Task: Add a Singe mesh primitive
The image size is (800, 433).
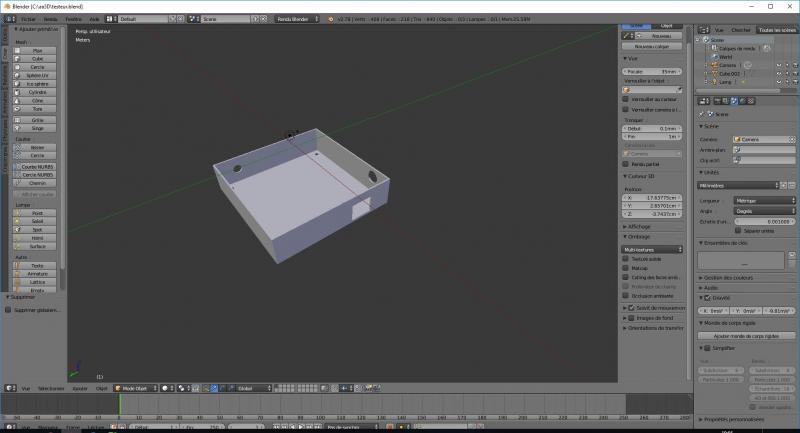Action: click(38, 128)
